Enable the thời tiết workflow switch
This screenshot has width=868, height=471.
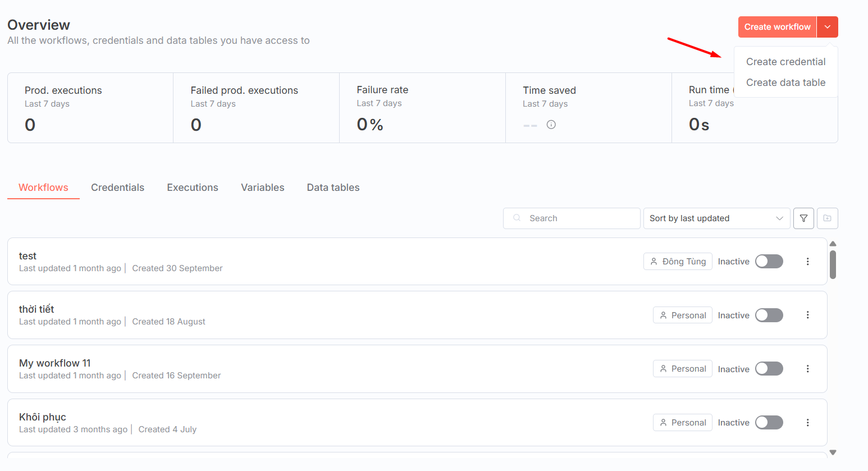tap(769, 315)
